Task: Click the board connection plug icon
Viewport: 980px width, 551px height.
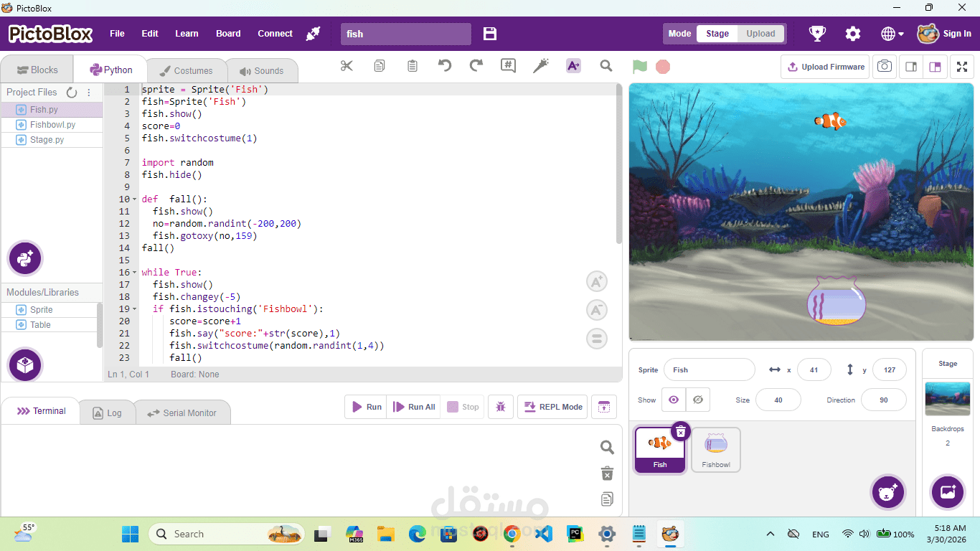Action: click(x=314, y=34)
